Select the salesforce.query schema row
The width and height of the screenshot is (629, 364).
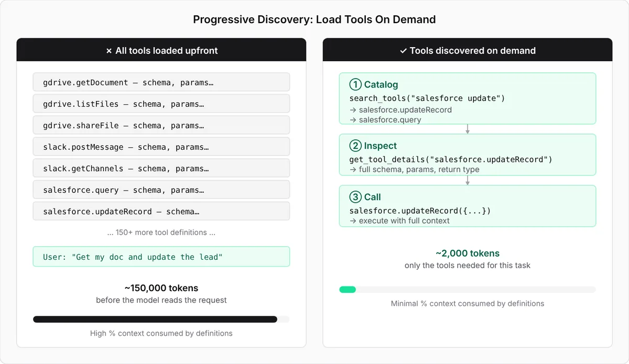[161, 190]
